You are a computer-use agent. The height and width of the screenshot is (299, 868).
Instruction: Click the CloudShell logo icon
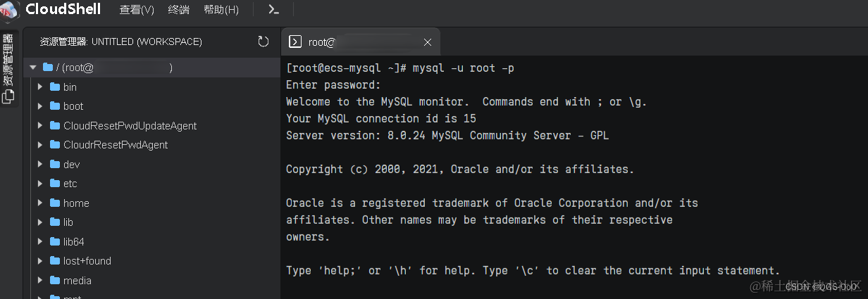coord(10,10)
